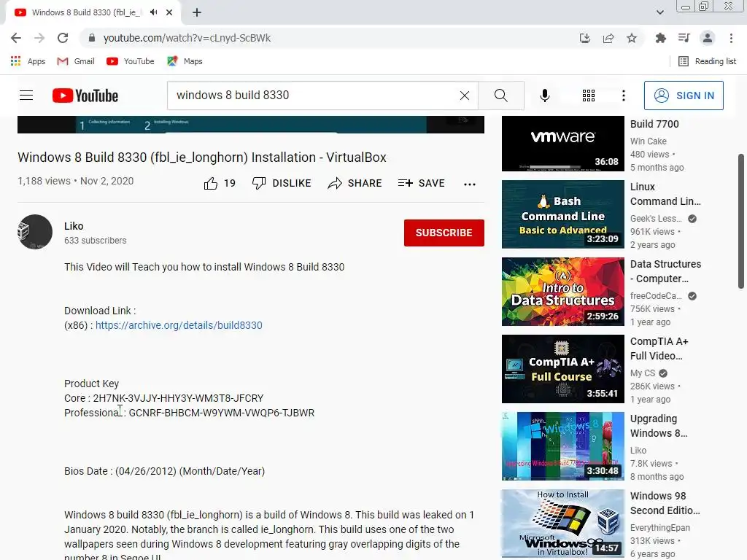Open the Liko channel name
The height and width of the screenshot is (560, 747).
pyautogui.click(x=74, y=226)
